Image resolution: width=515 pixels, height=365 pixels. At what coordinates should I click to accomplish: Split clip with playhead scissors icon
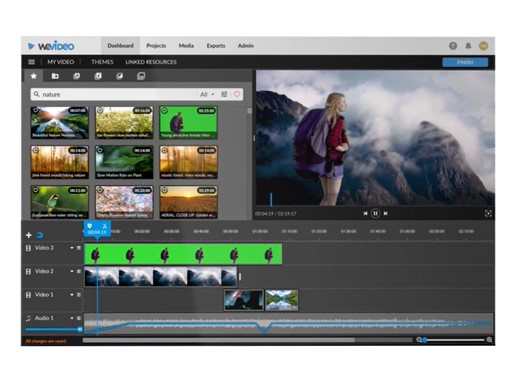click(x=105, y=226)
